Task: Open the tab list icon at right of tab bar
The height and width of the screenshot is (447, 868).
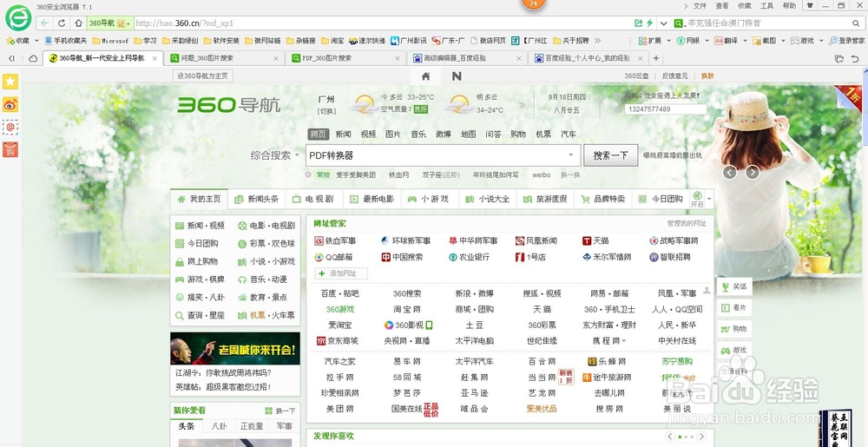Action: [x=839, y=59]
